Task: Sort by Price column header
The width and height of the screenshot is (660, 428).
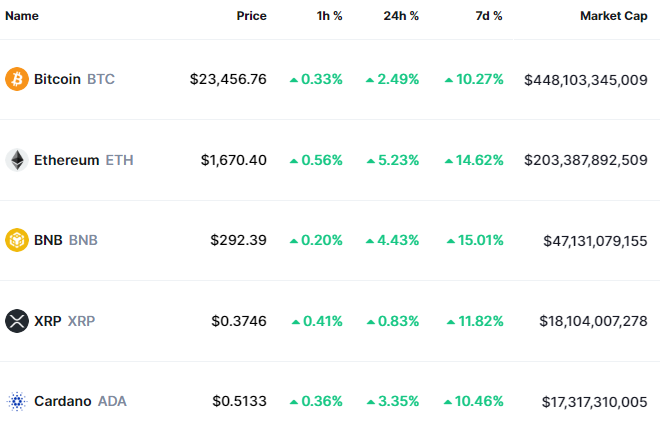Action: click(251, 16)
